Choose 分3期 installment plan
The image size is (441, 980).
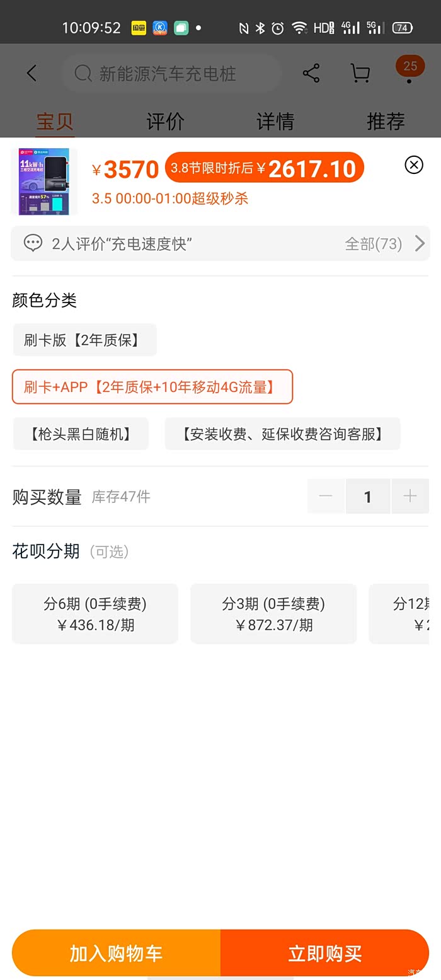click(x=273, y=614)
